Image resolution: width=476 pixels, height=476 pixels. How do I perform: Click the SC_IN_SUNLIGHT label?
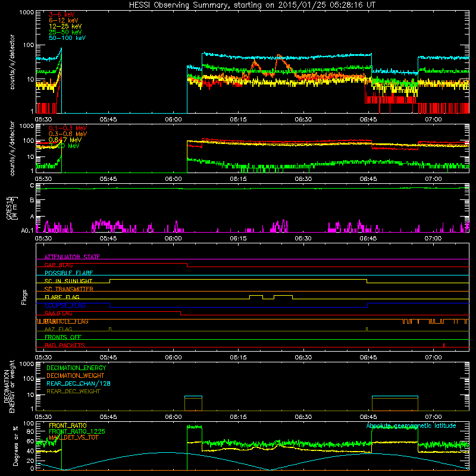(68, 281)
